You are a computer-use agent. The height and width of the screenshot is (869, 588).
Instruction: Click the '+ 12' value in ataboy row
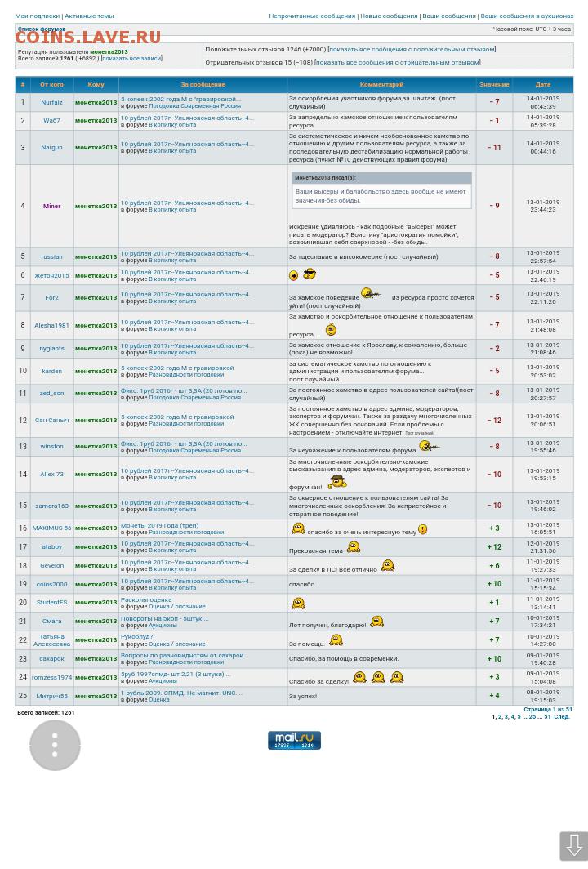click(x=494, y=547)
